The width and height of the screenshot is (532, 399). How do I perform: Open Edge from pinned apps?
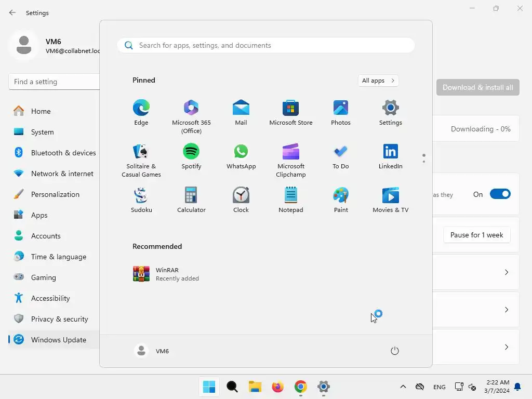pos(141,113)
